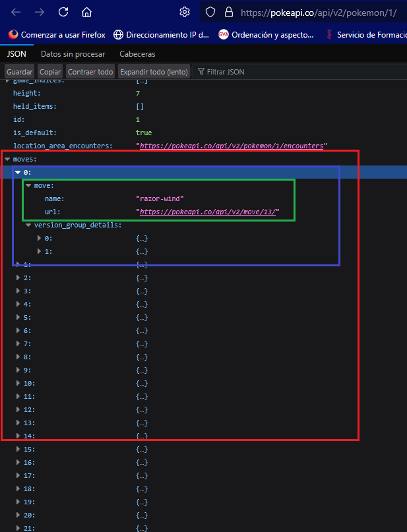
Task: Expand moves item 5
Action: point(18,317)
